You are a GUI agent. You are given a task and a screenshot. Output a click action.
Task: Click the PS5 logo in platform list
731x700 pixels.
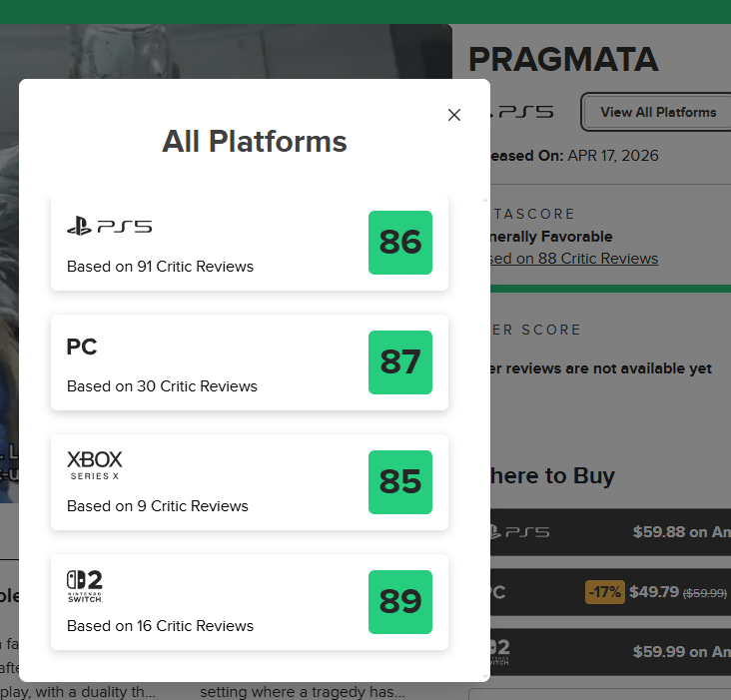point(110,227)
